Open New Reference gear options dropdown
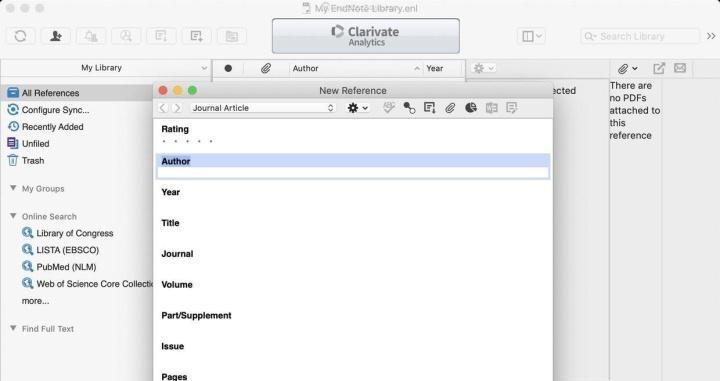This screenshot has width=720, height=381. coord(358,108)
